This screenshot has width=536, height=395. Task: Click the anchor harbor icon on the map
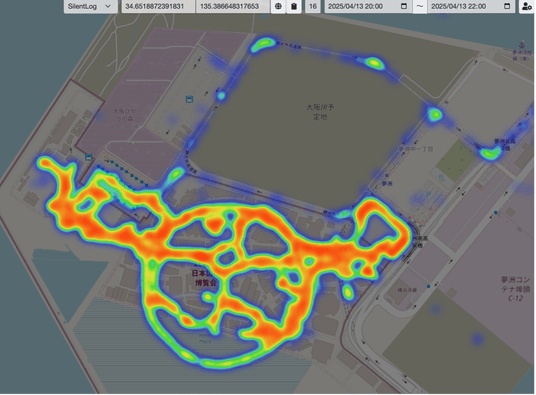tap(521, 44)
